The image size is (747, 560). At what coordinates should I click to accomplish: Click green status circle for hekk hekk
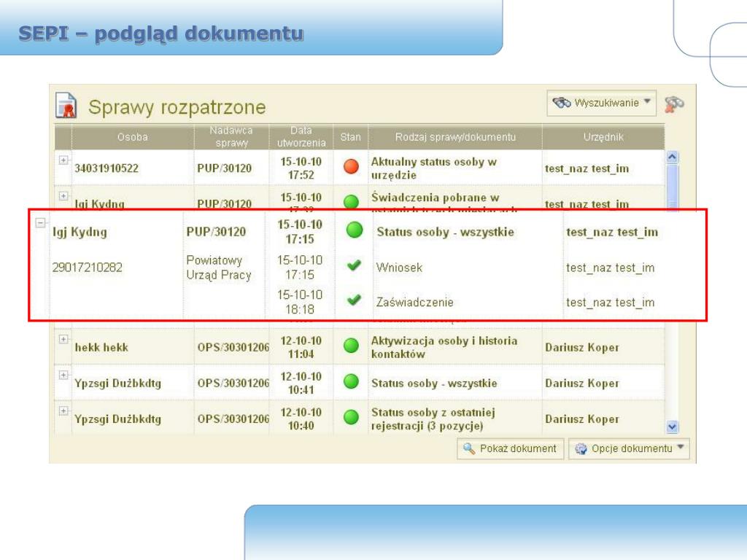coord(351,345)
